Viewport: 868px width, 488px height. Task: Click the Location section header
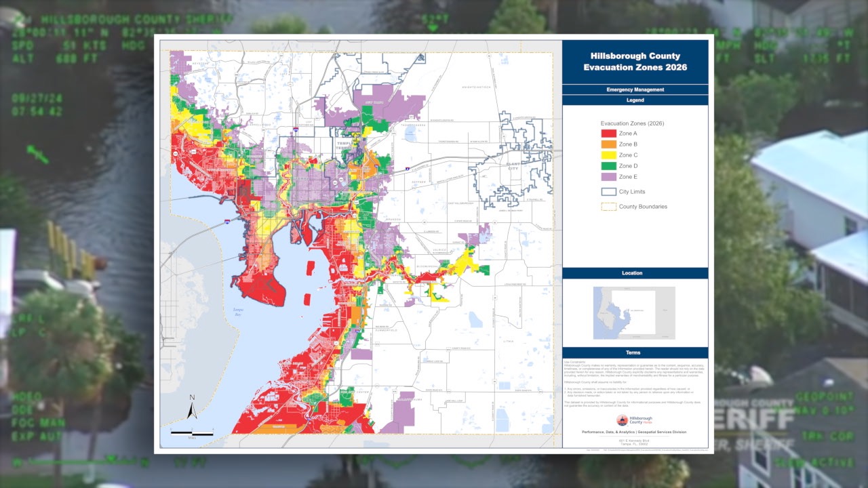635,273
